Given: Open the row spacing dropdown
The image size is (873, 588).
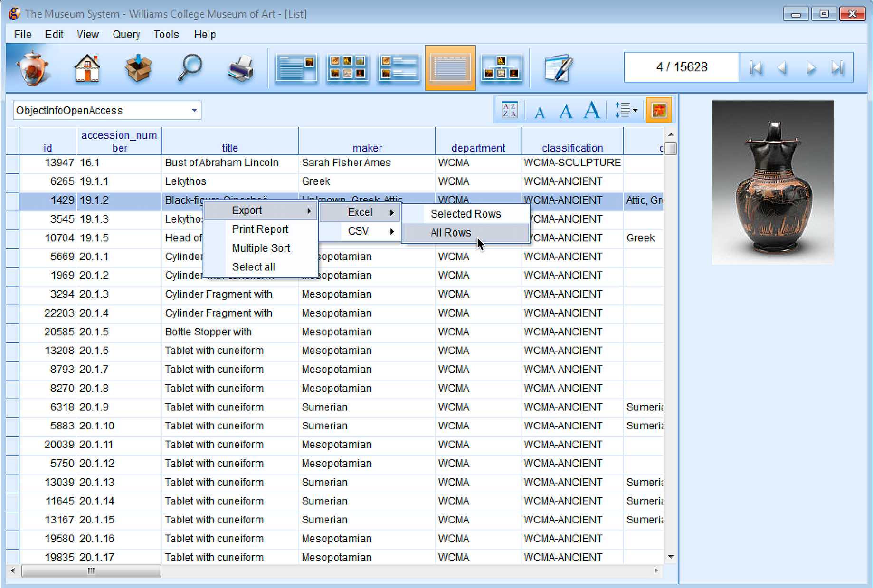Looking at the screenshot, I should click(x=626, y=110).
